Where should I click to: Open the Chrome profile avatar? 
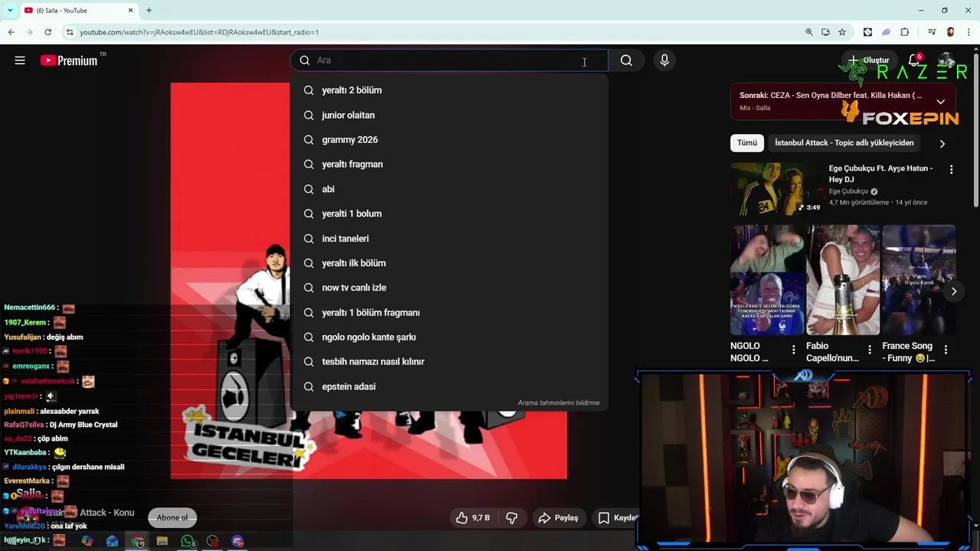point(950,32)
